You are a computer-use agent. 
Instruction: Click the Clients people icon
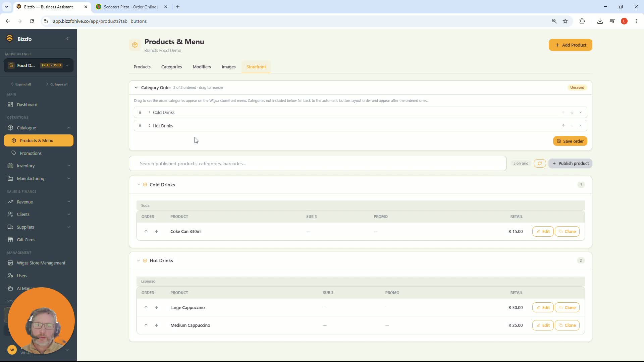coord(10,214)
